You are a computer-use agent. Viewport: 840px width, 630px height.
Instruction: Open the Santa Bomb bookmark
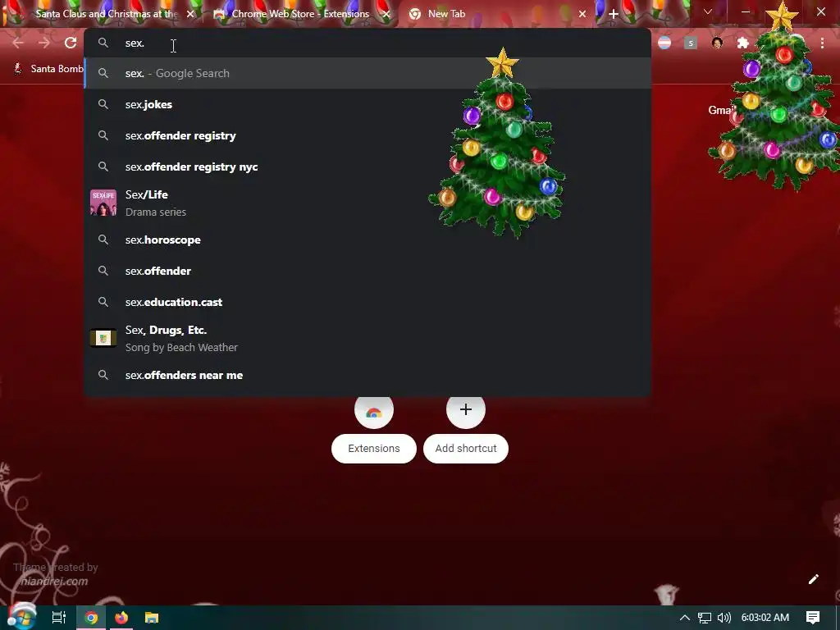tap(48, 69)
